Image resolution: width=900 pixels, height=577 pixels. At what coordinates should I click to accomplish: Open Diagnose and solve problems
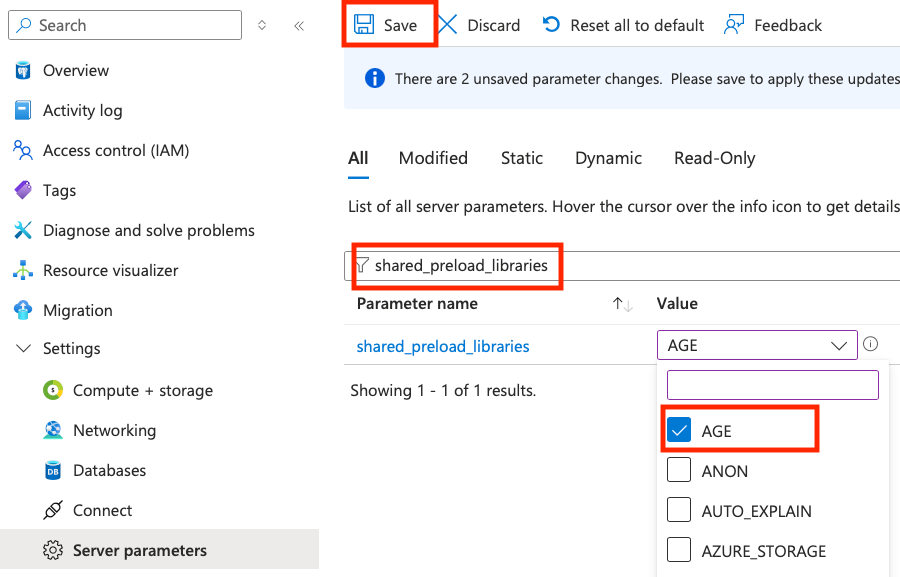coord(148,230)
